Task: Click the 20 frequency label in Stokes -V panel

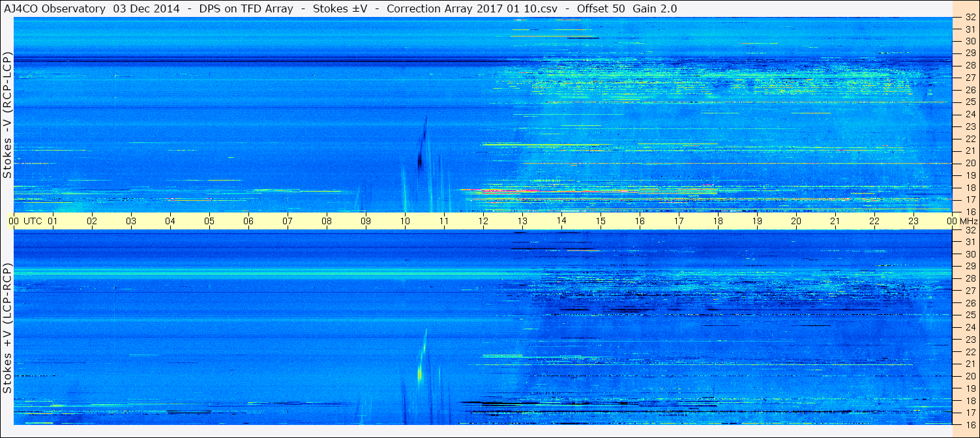Action: point(970,163)
